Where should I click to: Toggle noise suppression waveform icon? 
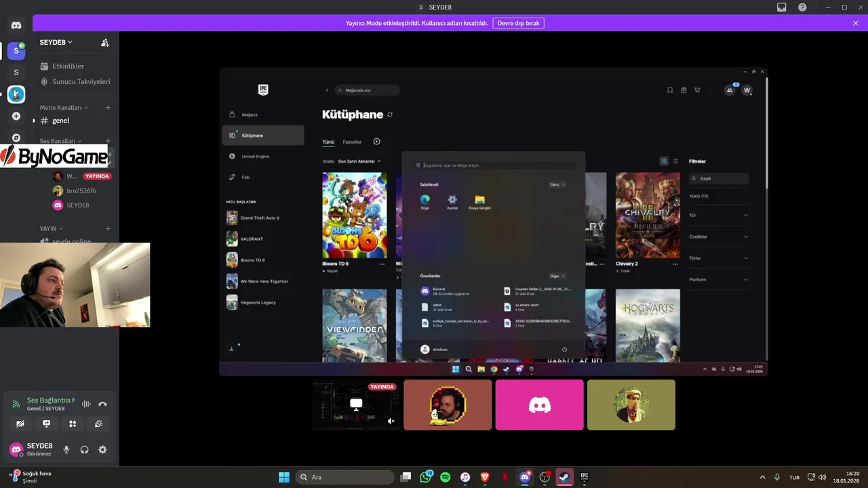coord(86,404)
